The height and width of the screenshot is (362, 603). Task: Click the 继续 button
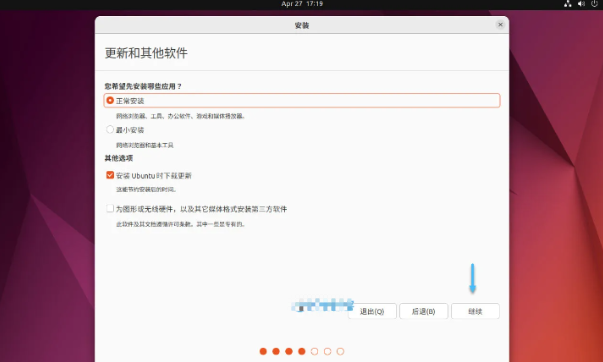475,311
